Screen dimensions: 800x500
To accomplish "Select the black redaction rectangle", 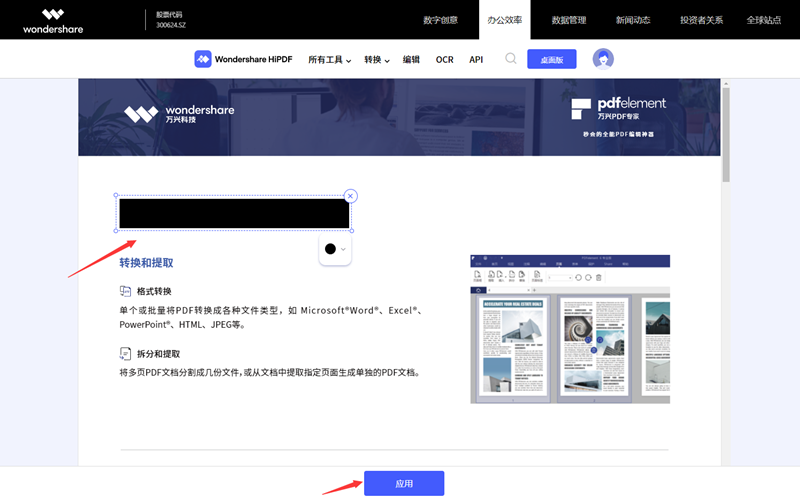I will [234, 213].
